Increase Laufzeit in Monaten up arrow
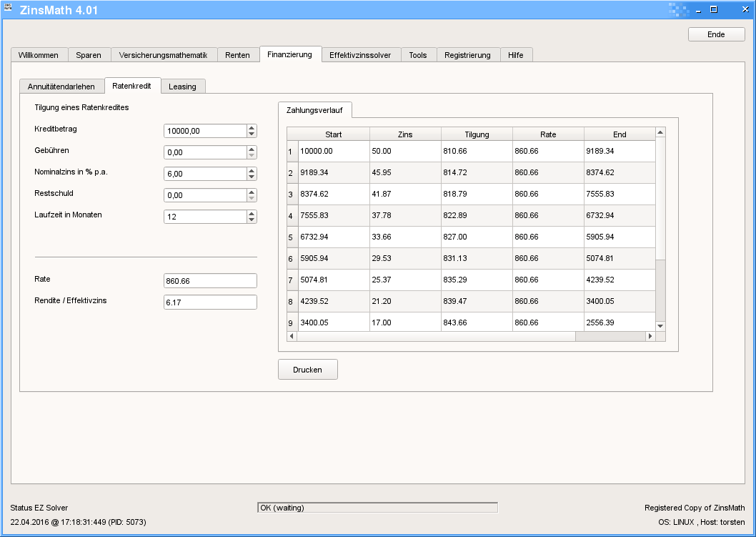 coord(252,214)
